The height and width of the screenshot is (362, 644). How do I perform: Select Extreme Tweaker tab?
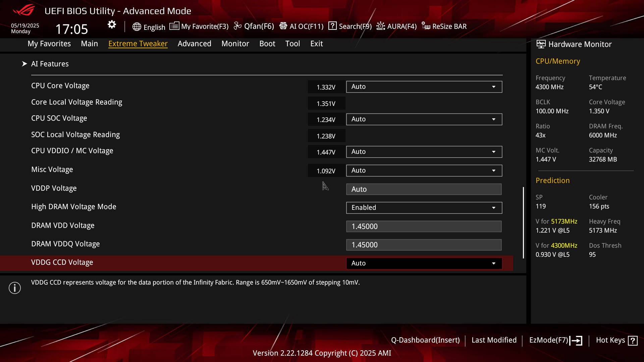(x=138, y=44)
